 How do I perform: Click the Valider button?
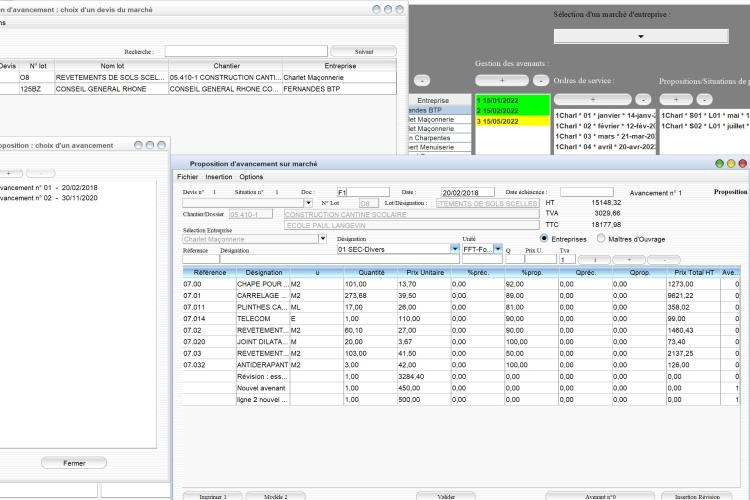(x=446, y=497)
